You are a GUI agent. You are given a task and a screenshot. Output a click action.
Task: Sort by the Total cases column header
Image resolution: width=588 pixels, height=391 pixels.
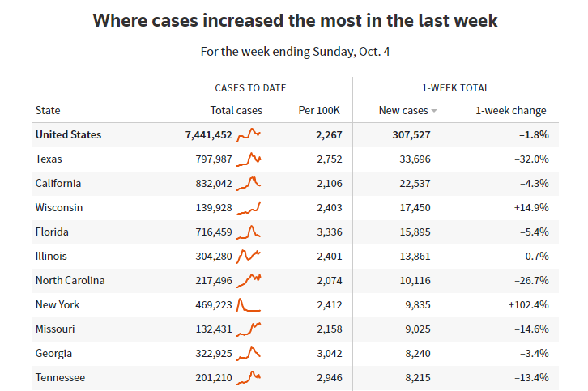pos(236,110)
